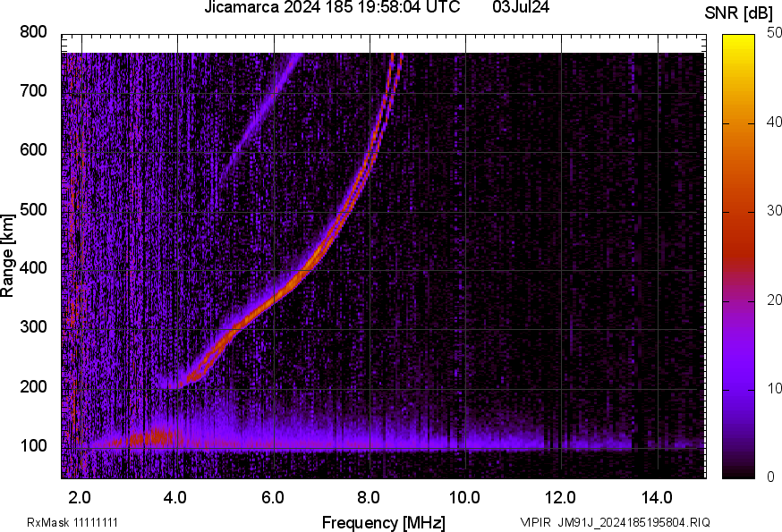Click the y-axis tick label '700'

(33, 90)
